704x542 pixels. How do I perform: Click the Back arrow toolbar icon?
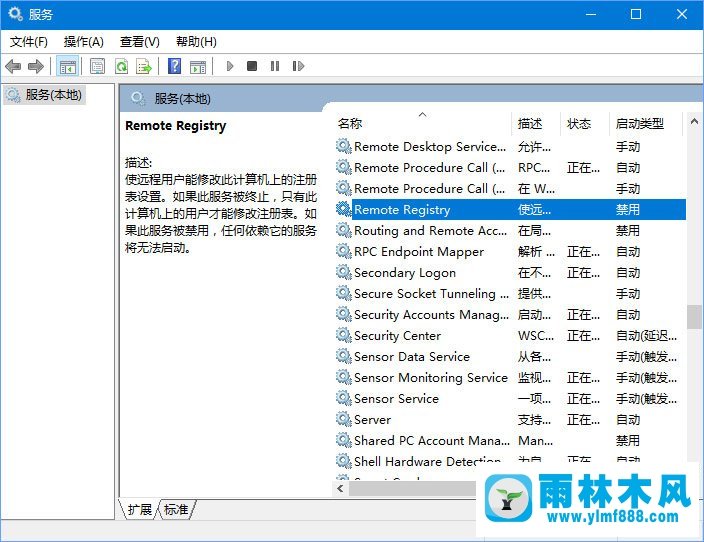tap(13, 66)
